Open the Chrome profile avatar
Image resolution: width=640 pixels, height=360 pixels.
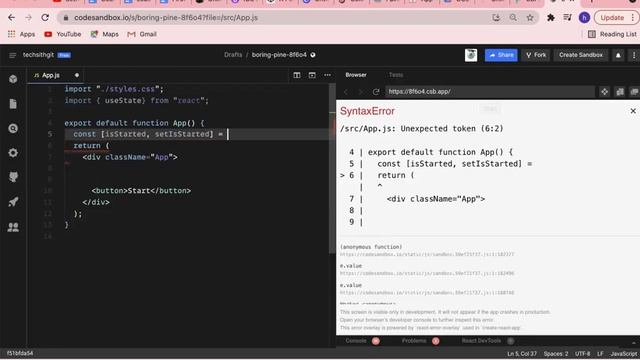click(584, 18)
